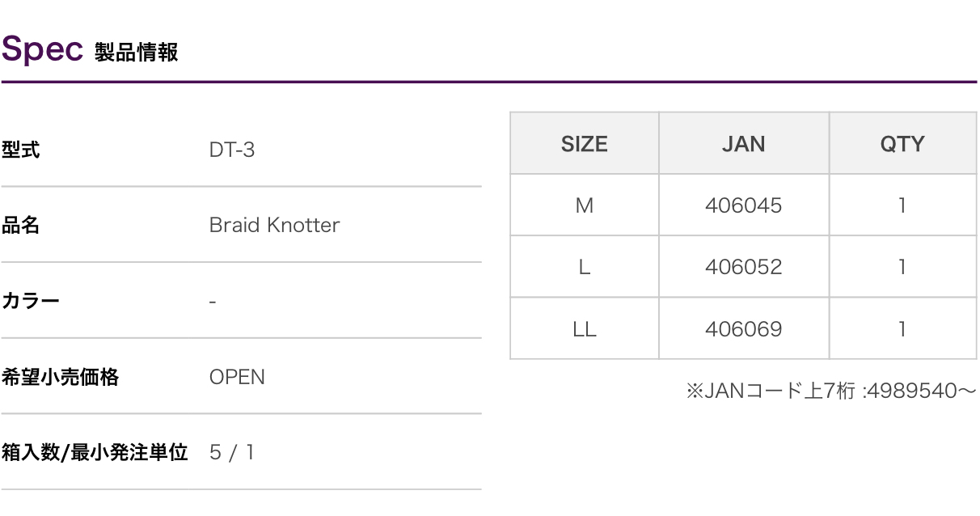Click the 5 / 1 quantity value
Image resolution: width=980 pixels, height=516 pixels.
click(232, 452)
